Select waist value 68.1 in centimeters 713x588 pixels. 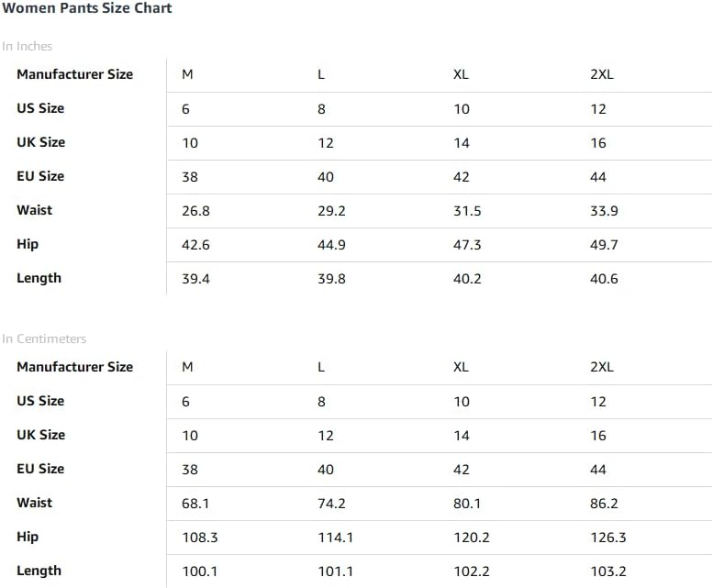point(195,504)
